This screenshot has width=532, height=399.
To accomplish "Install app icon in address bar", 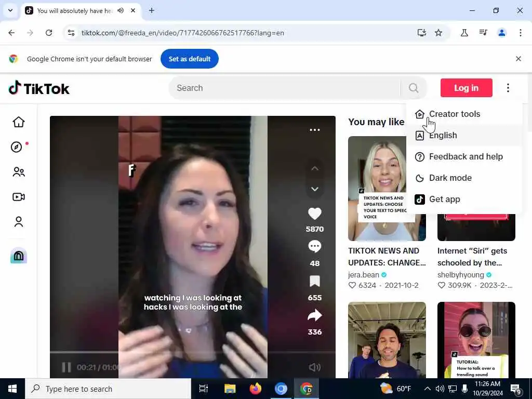I will [x=421, y=33].
